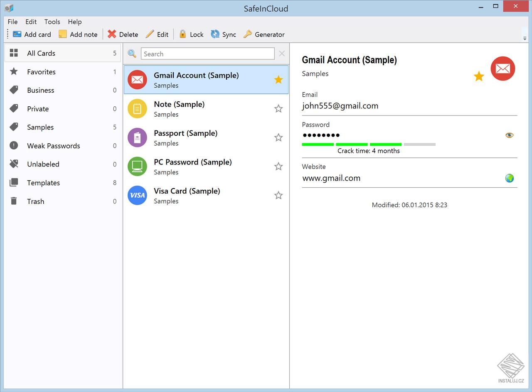Focus the Search input field

click(207, 54)
